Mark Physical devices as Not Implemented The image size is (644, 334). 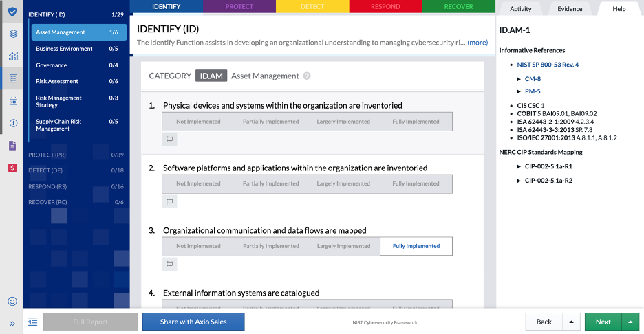tap(198, 122)
